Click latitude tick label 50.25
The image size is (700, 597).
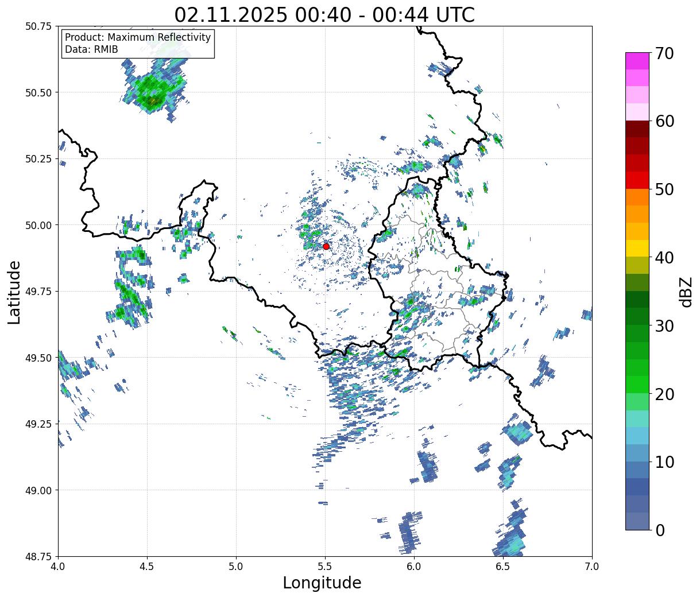[38, 159]
